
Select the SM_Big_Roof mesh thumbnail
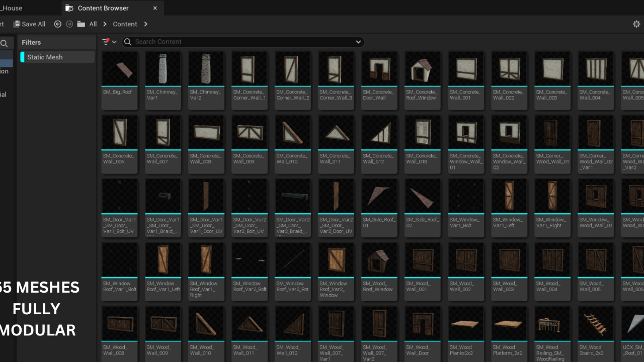[x=120, y=69]
